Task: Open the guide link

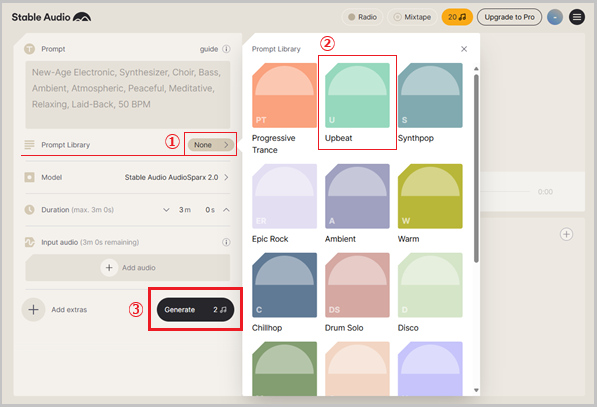Action: (x=209, y=49)
